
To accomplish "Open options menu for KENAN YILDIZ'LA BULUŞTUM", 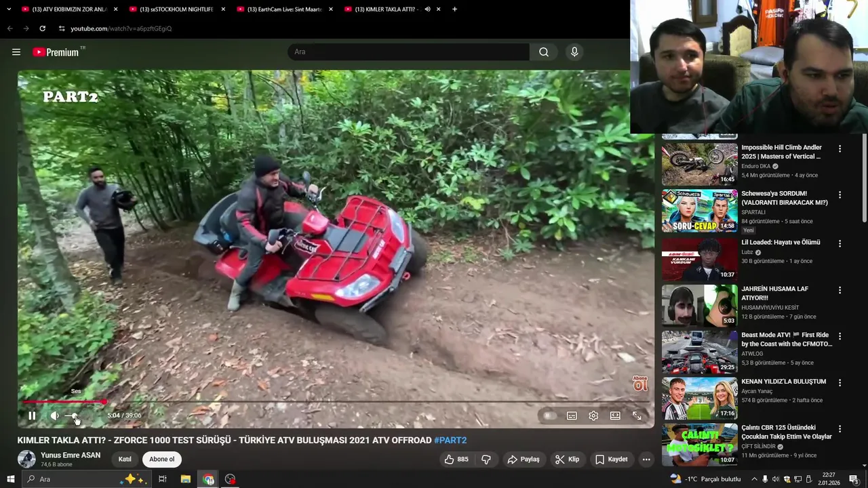I will click(x=840, y=383).
